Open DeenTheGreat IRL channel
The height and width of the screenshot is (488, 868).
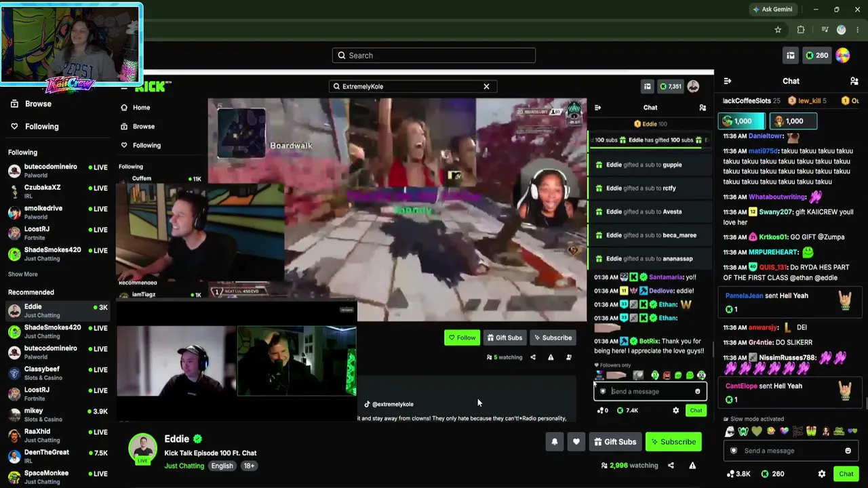[x=58, y=457]
